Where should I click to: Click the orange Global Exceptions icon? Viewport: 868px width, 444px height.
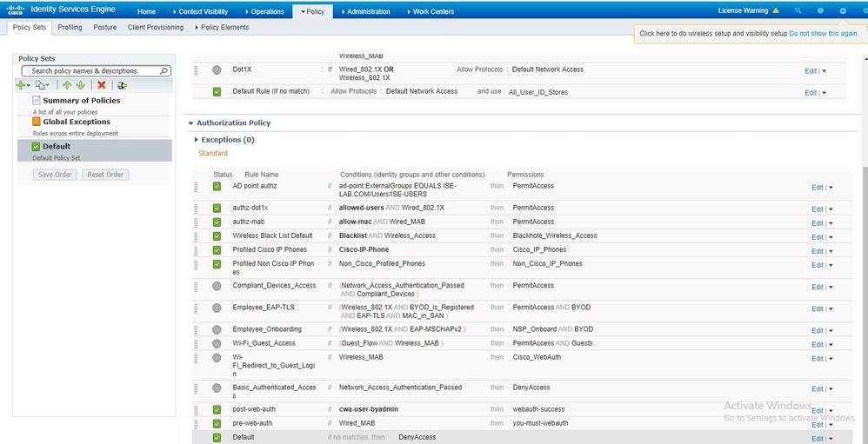pyautogui.click(x=37, y=122)
